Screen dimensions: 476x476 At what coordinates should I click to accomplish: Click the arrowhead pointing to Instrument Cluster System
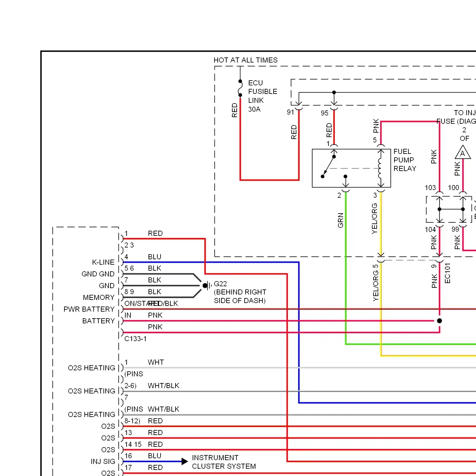[x=185, y=461]
